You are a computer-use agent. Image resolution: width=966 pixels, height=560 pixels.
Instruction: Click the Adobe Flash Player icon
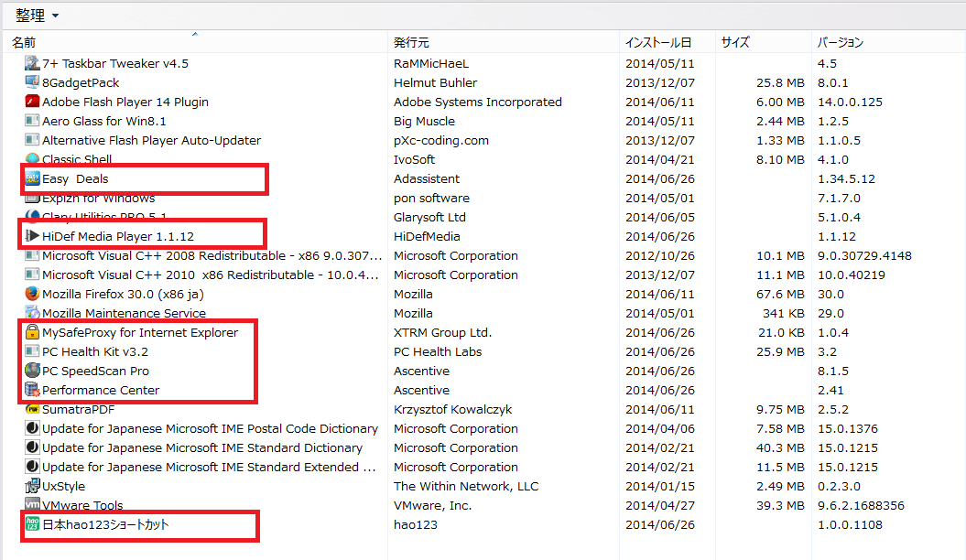(x=32, y=101)
